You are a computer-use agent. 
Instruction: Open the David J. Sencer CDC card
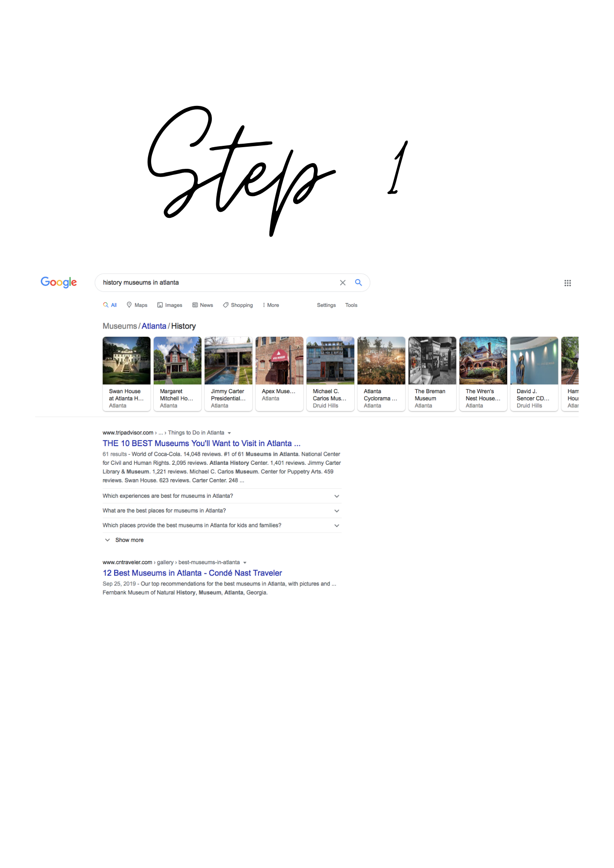coord(534,374)
